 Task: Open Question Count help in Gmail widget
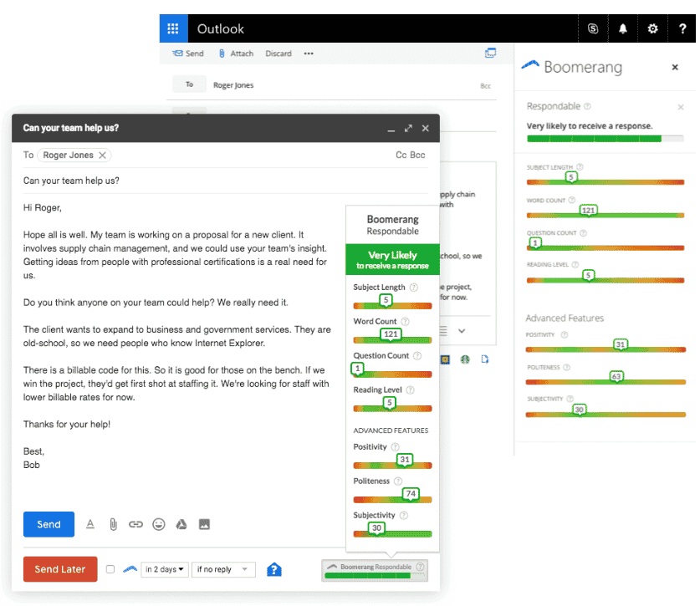point(417,355)
